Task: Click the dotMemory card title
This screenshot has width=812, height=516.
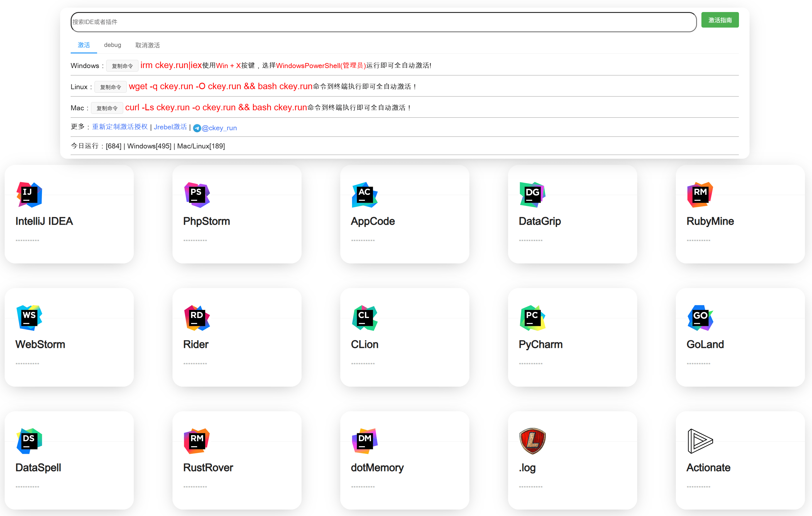Action: [x=377, y=467]
